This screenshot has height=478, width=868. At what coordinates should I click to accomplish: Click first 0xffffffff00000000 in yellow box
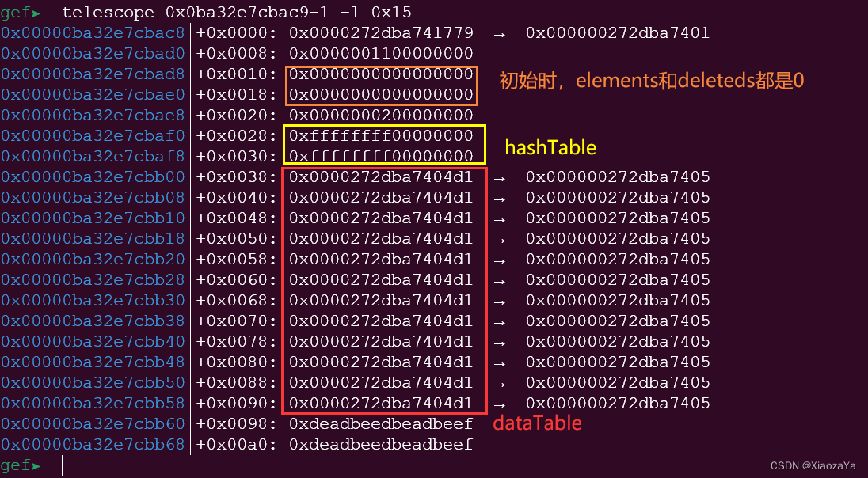coord(381,135)
